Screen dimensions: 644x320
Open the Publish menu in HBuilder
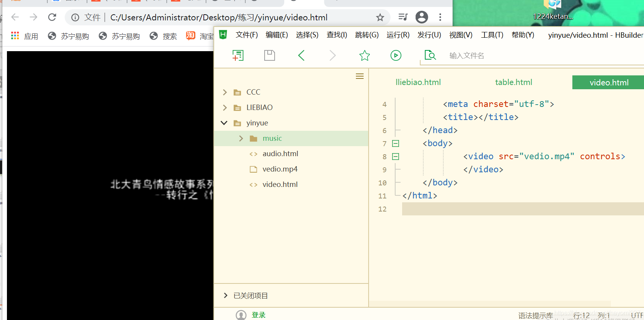(x=429, y=35)
